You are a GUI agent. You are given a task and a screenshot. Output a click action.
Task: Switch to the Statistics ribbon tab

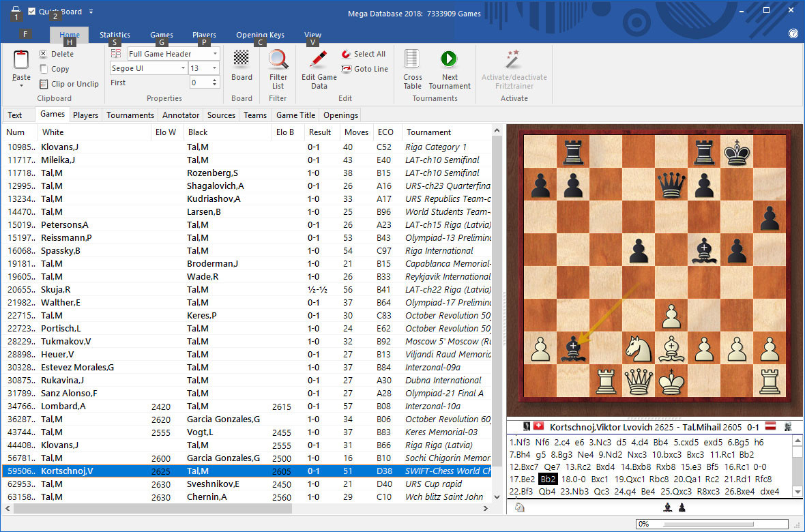coord(115,34)
